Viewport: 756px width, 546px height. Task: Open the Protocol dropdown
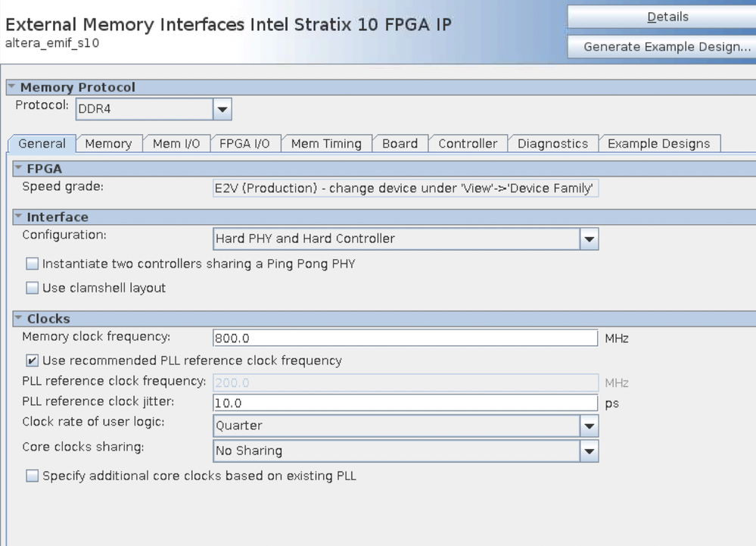click(222, 109)
